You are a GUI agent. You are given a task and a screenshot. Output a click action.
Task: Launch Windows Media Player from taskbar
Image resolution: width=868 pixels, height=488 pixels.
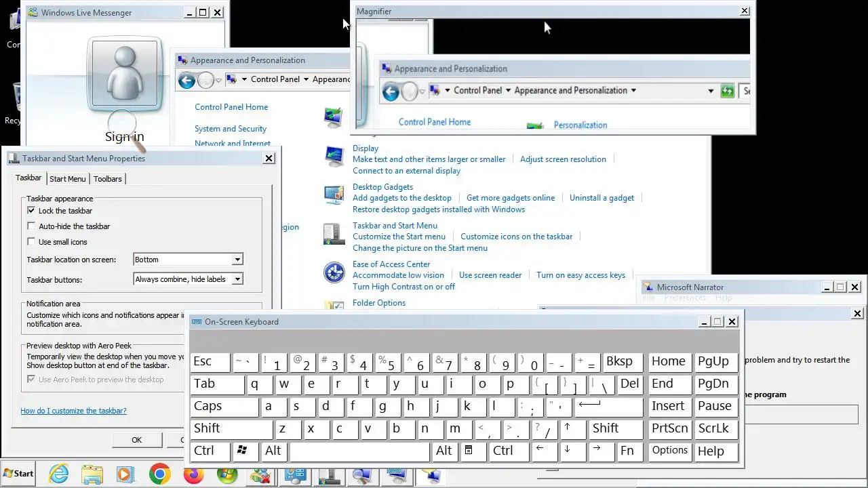pyautogui.click(x=125, y=474)
